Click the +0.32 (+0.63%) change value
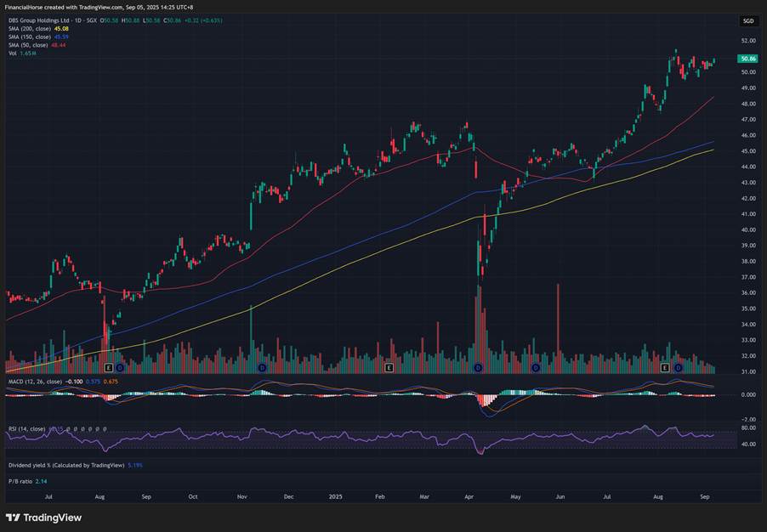 tap(203, 20)
